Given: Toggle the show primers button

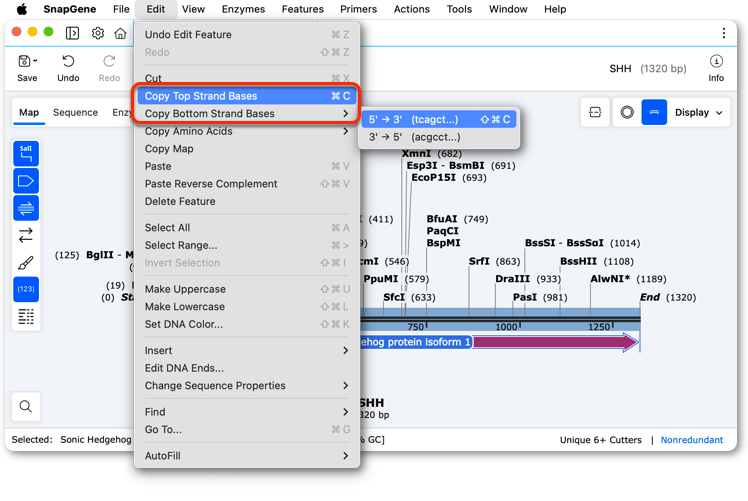Looking at the screenshot, I should tap(26, 208).
